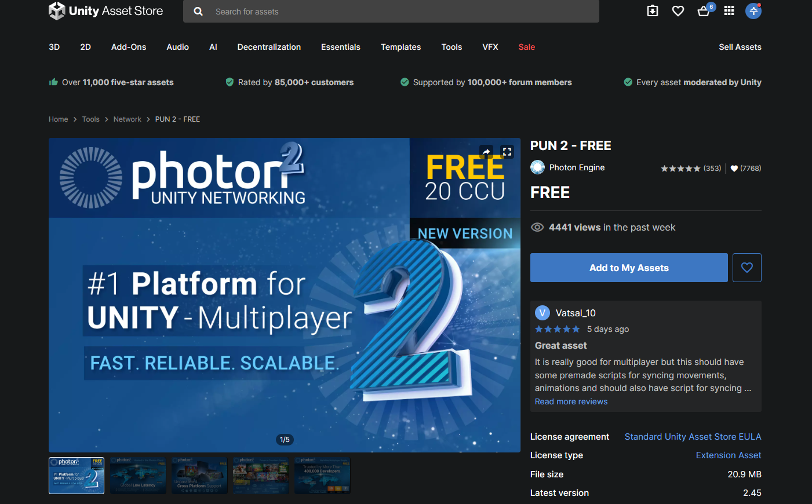Viewport: 812px width, 504px height.
Task: Click the Photon Engine publisher logo
Action: pyautogui.click(x=538, y=167)
